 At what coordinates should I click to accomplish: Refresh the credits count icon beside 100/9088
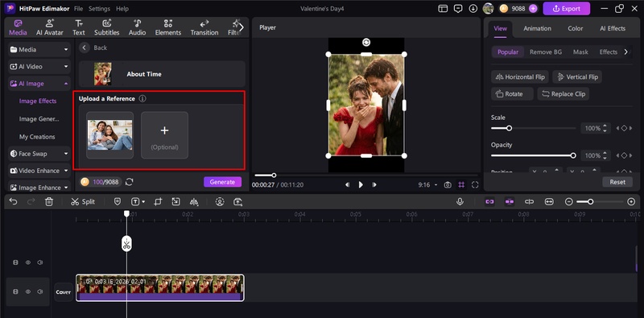click(x=130, y=182)
